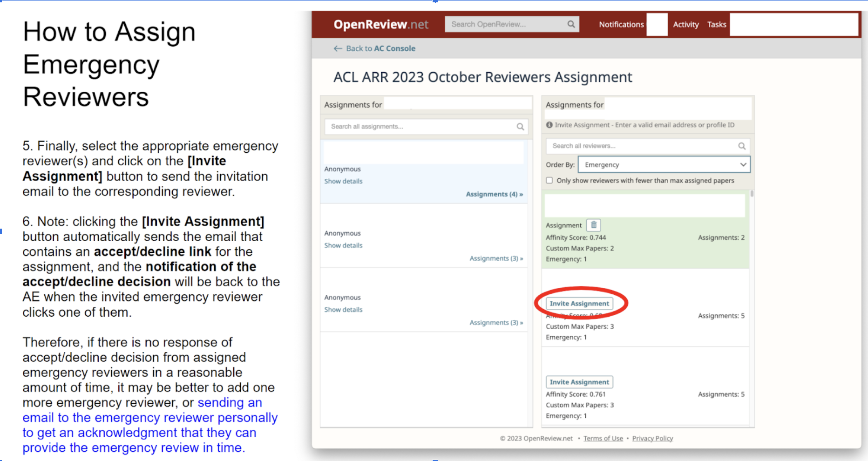The image size is (868, 461).
Task: Click Custom Max Papers: 2 text
Action: point(580,248)
